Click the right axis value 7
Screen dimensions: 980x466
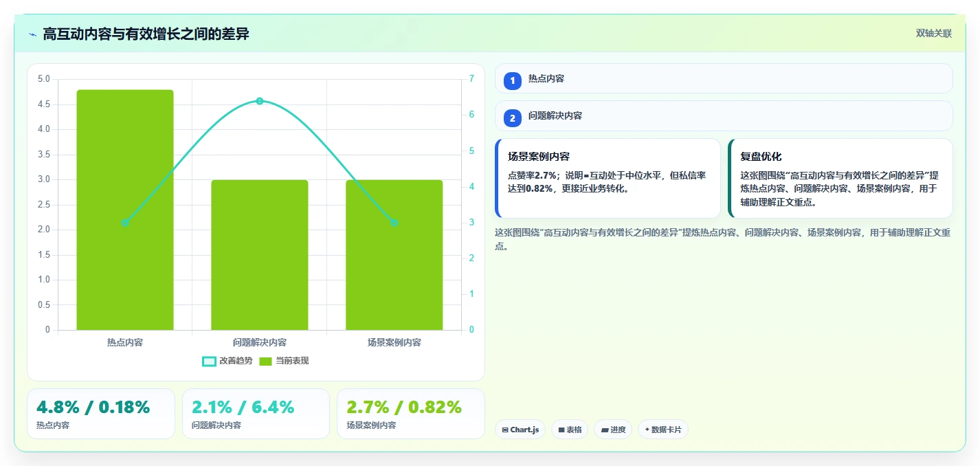(471, 79)
